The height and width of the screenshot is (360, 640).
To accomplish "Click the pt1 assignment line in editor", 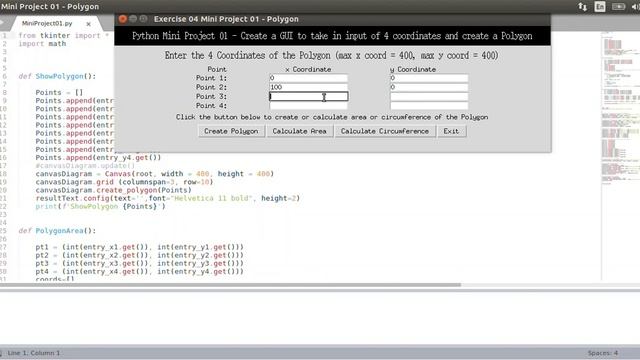I will pyautogui.click(x=139, y=247).
